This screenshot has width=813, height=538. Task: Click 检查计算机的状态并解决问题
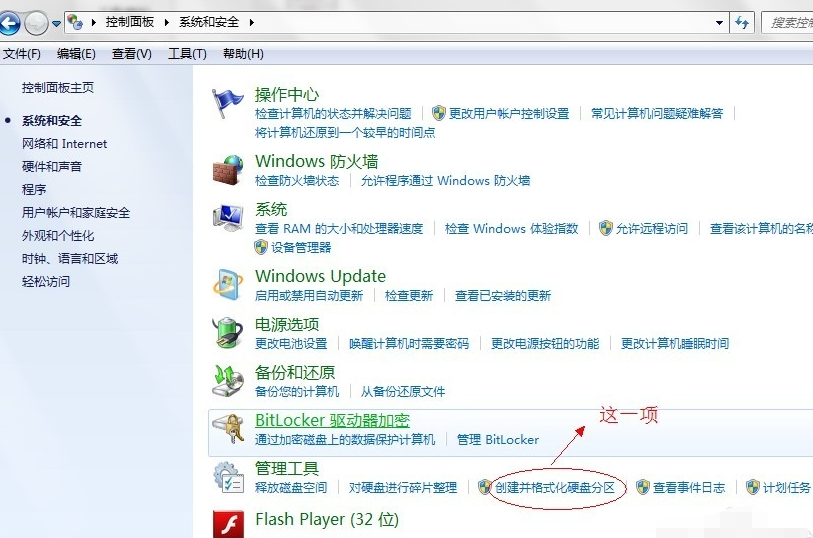point(333,114)
